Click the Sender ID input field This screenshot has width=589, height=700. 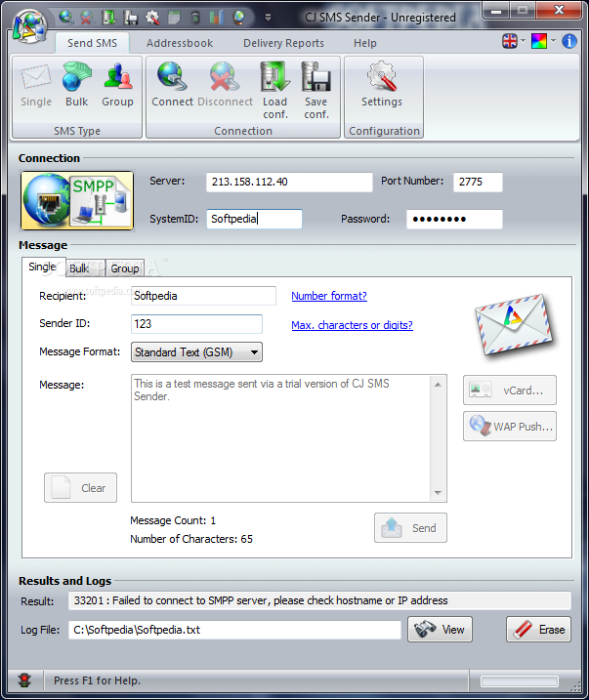coord(196,324)
